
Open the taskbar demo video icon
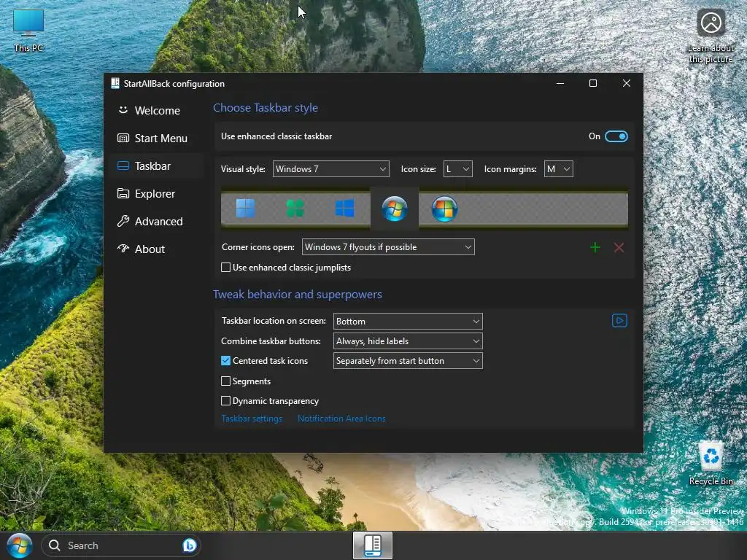pyautogui.click(x=619, y=321)
